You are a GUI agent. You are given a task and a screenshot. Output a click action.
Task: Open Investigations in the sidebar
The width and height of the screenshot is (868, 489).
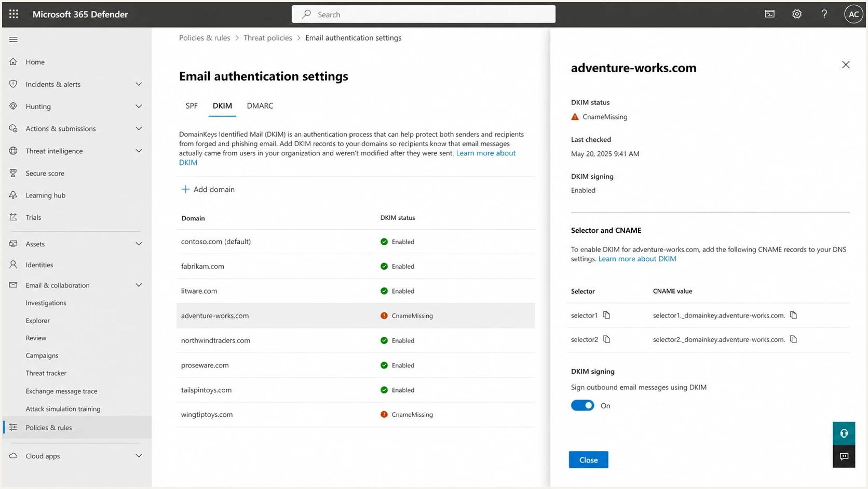(46, 303)
